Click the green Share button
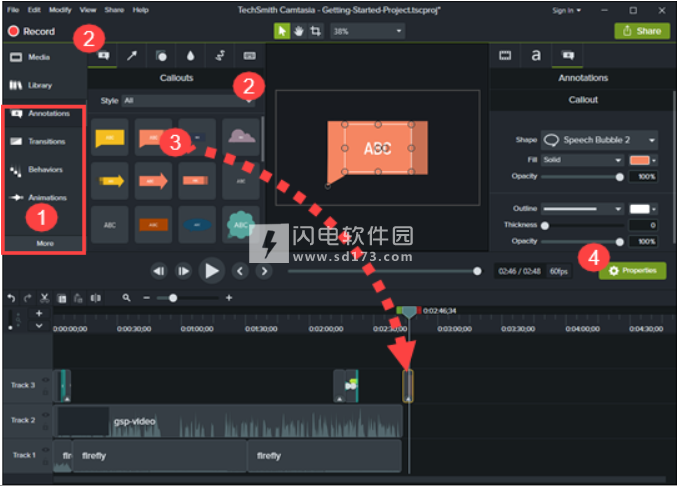The height and width of the screenshot is (486, 677). tap(642, 31)
